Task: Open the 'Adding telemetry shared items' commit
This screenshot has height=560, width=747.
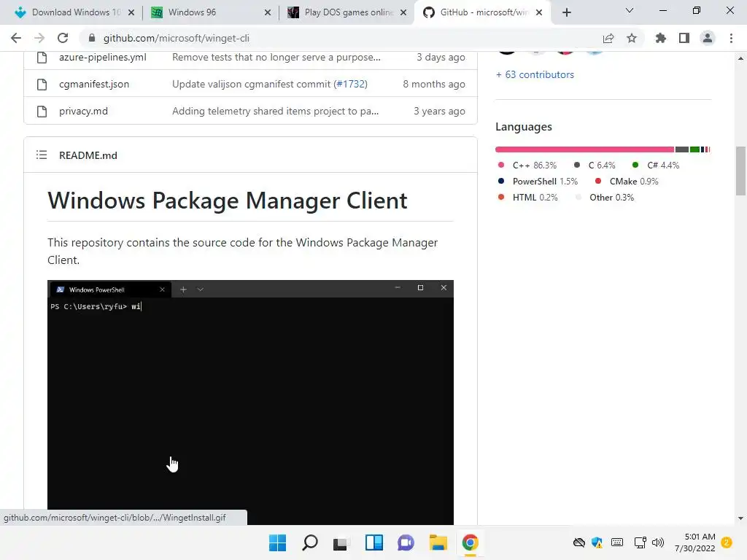Action: [275, 111]
